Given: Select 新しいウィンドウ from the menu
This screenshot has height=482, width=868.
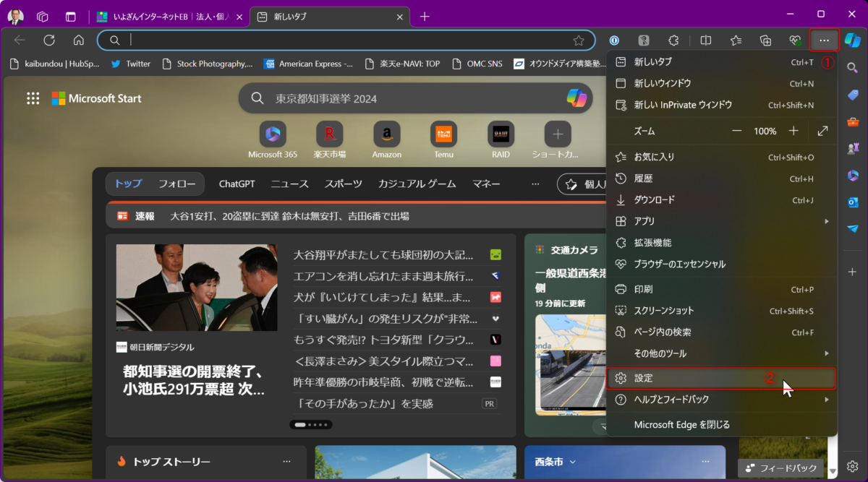Looking at the screenshot, I should coord(722,83).
